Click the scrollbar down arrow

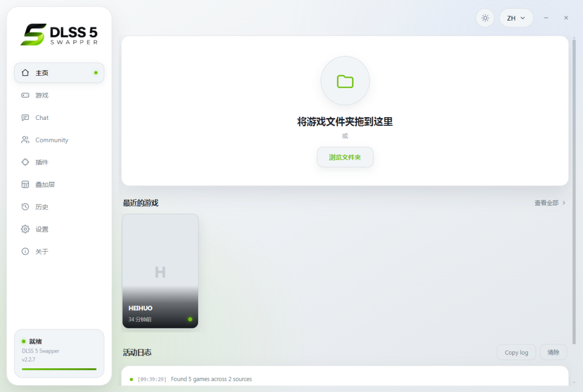pyautogui.click(x=574, y=382)
